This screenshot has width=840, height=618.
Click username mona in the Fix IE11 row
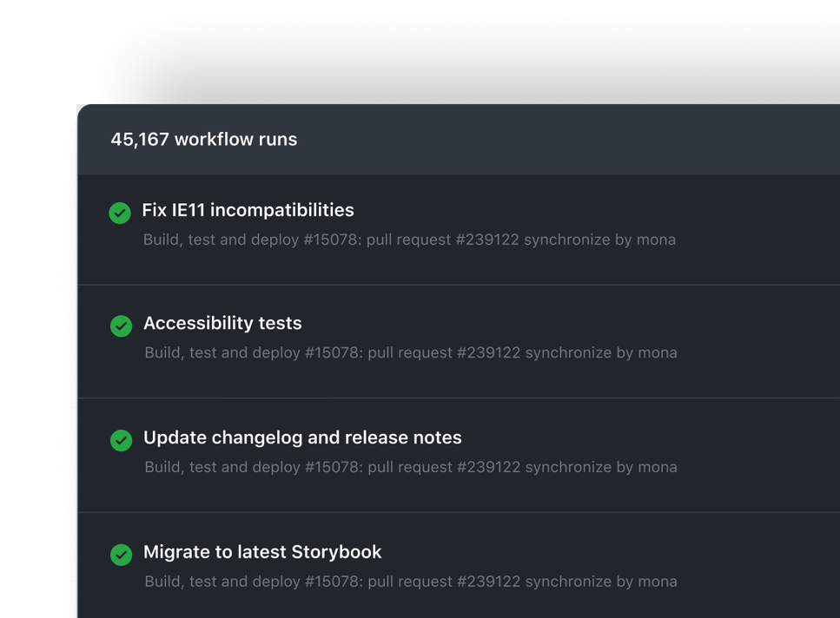656,240
